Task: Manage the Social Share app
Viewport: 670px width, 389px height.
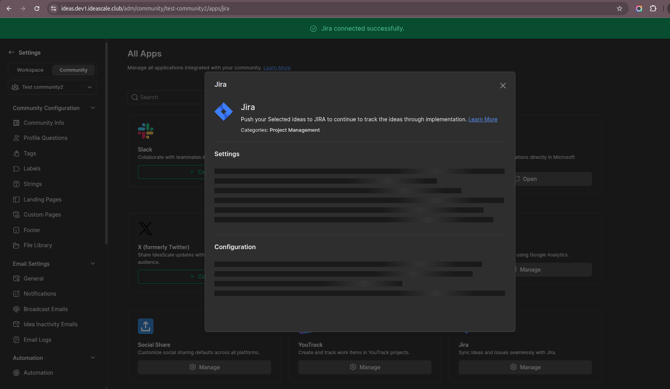Action: point(204,367)
